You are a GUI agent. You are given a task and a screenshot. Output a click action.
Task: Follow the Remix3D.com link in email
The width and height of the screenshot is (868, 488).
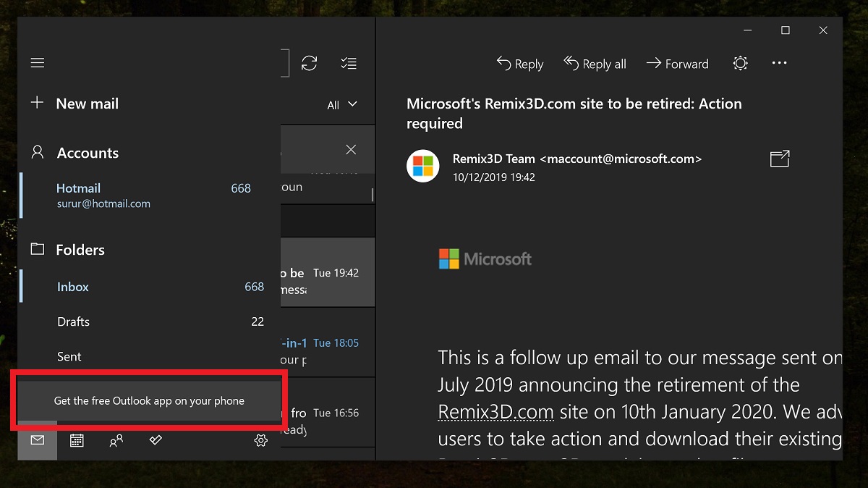[x=495, y=413]
